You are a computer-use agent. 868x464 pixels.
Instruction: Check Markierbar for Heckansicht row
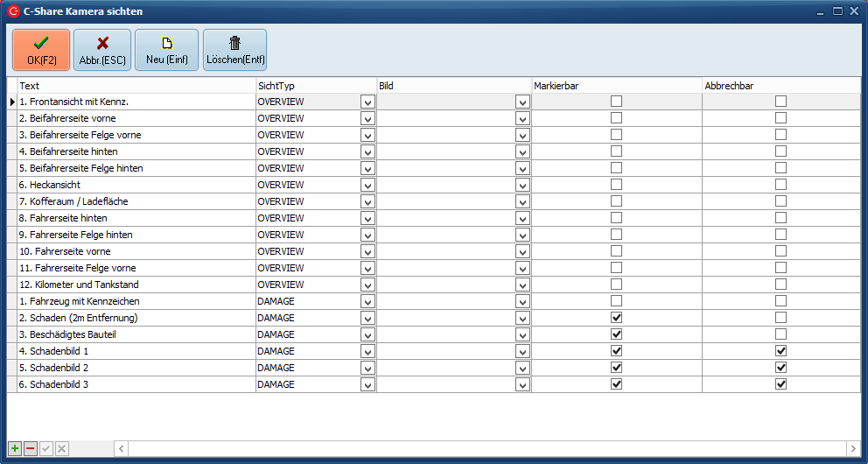[617, 185]
